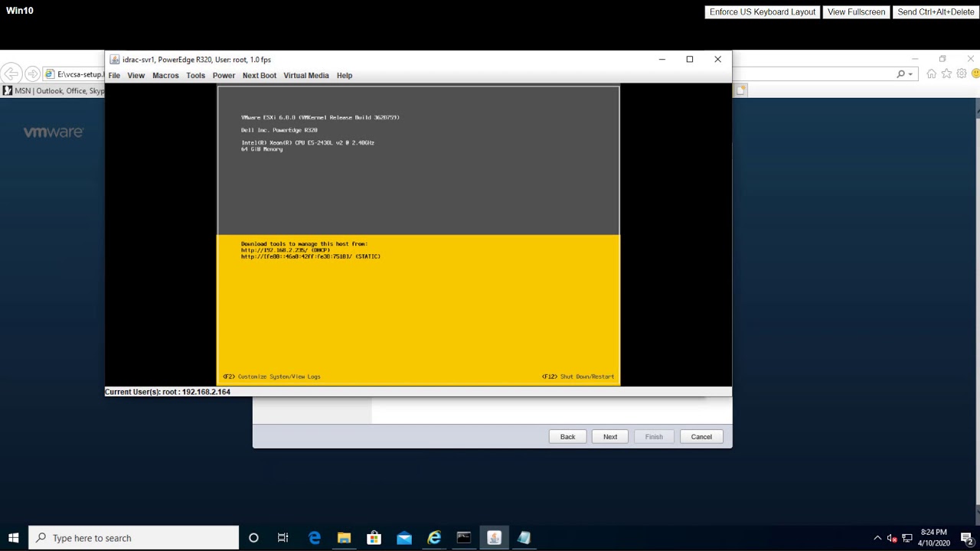The width and height of the screenshot is (980, 551).
Task: Open the Mail app from the taskbar
Action: [404, 538]
